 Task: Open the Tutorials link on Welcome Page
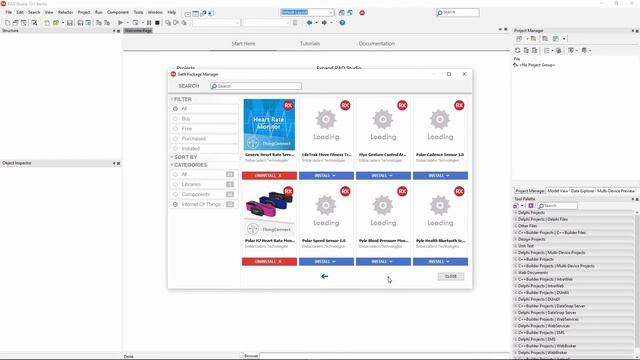pos(310,44)
